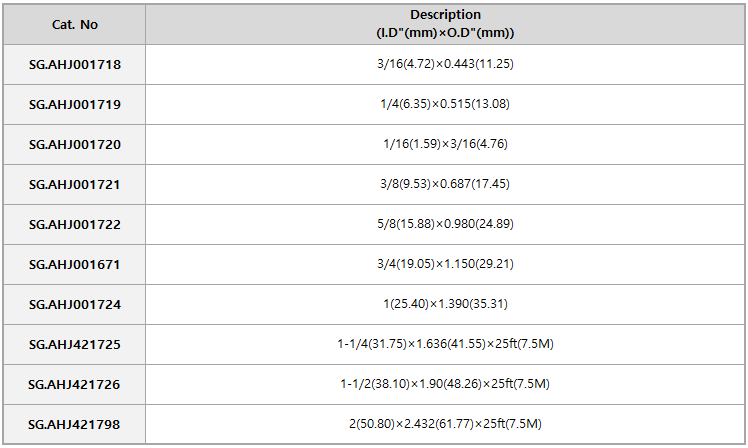The width and height of the screenshot is (748, 448).
Task: Click description 3/4(19.05)×1.150(29.21)
Action: click(445, 264)
